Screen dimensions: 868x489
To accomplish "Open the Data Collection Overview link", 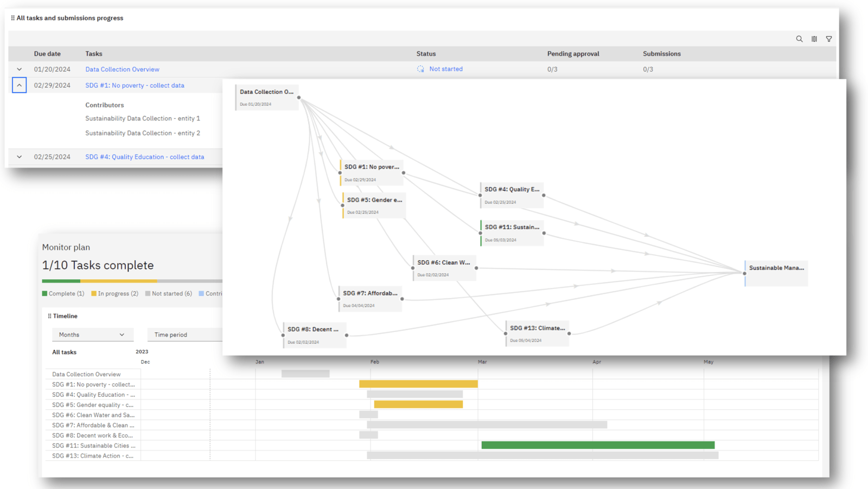I will [x=122, y=69].
